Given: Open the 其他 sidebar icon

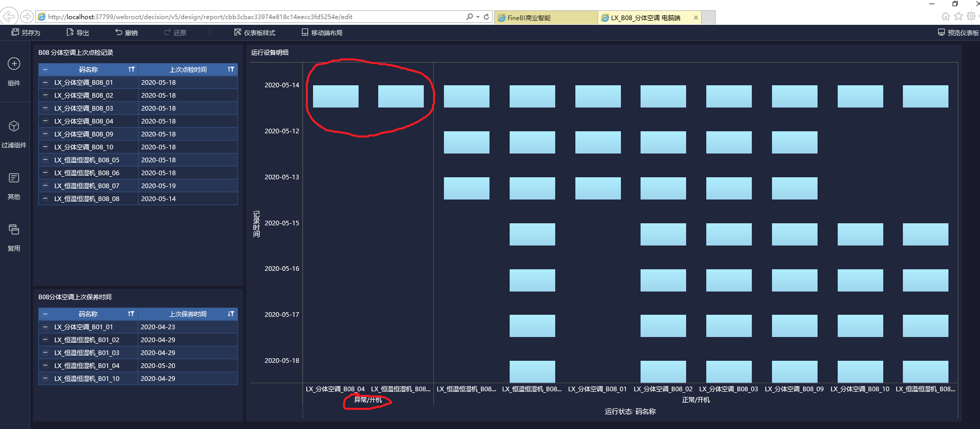Looking at the screenshot, I should [x=14, y=178].
